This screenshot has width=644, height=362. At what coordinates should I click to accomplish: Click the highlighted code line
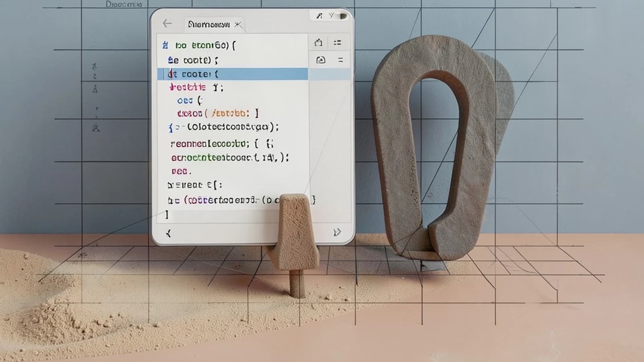click(233, 74)
